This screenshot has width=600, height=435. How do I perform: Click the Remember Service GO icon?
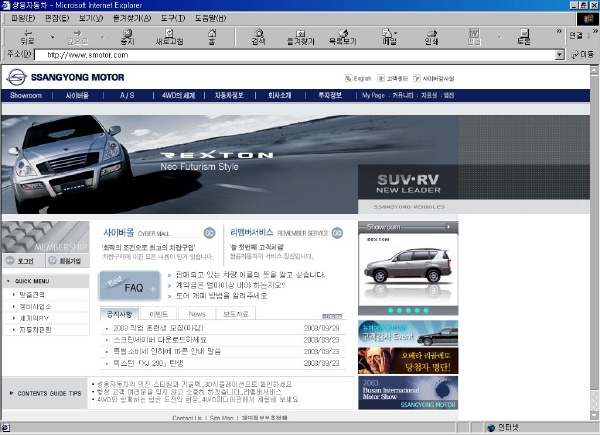pyautogui.click(x=337, y=232)
